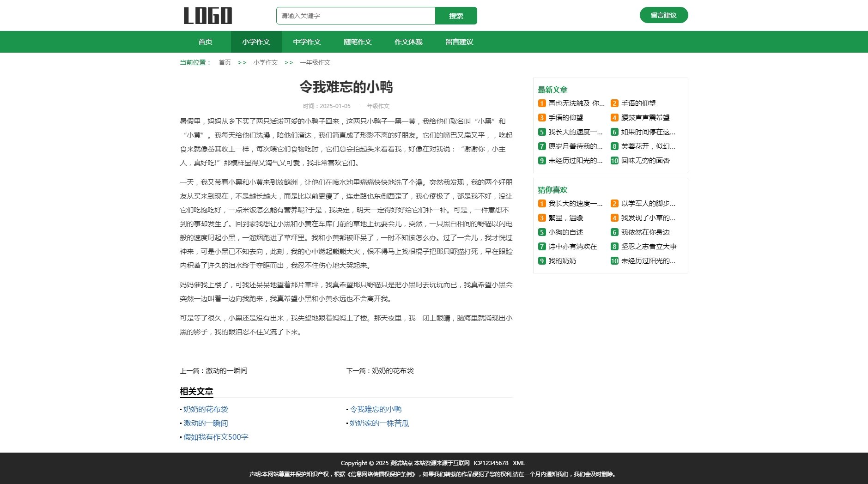Click 一年级作文 breadcrumb link

tap(315, 62)
